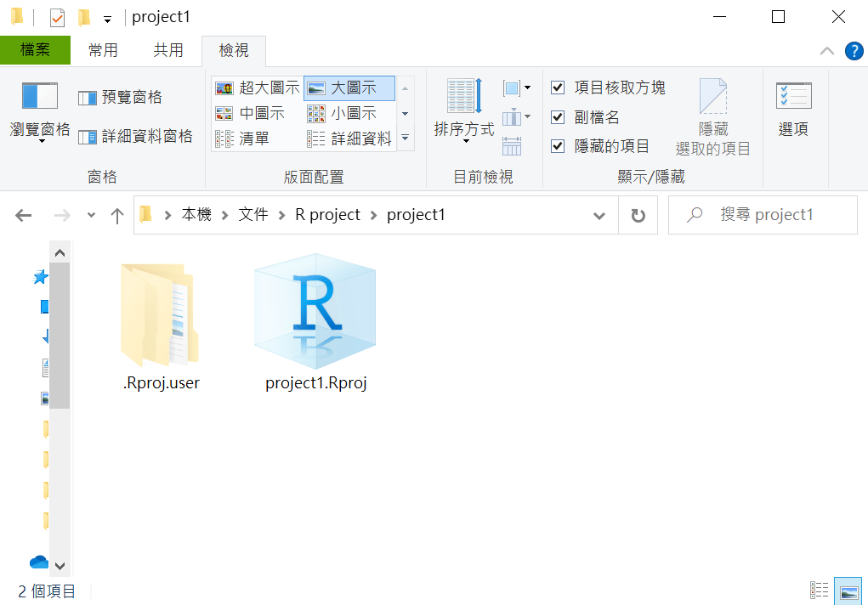Open the address bar history dropdown arrow
This screenshot has width=868, height=605.
click(599, 216)
